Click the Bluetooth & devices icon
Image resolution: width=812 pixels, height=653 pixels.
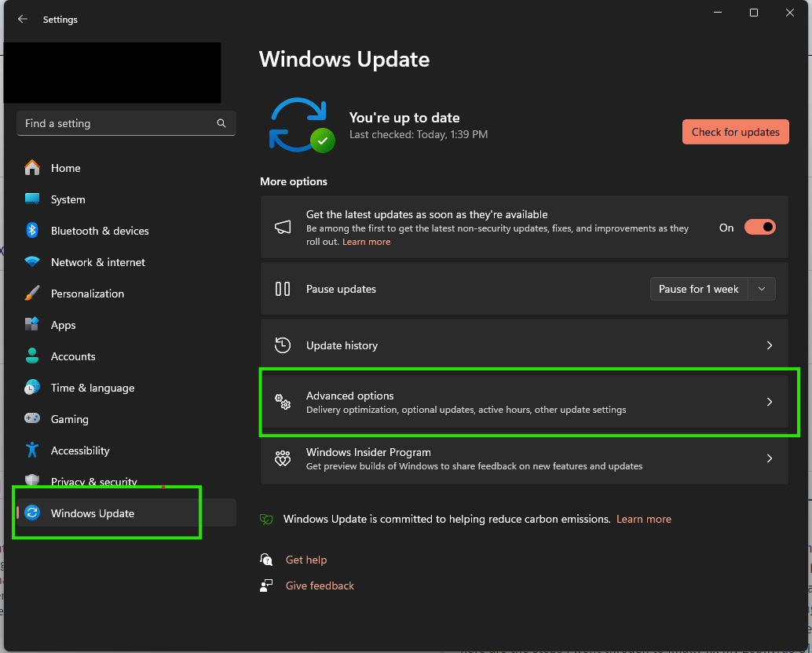[32, 230]
